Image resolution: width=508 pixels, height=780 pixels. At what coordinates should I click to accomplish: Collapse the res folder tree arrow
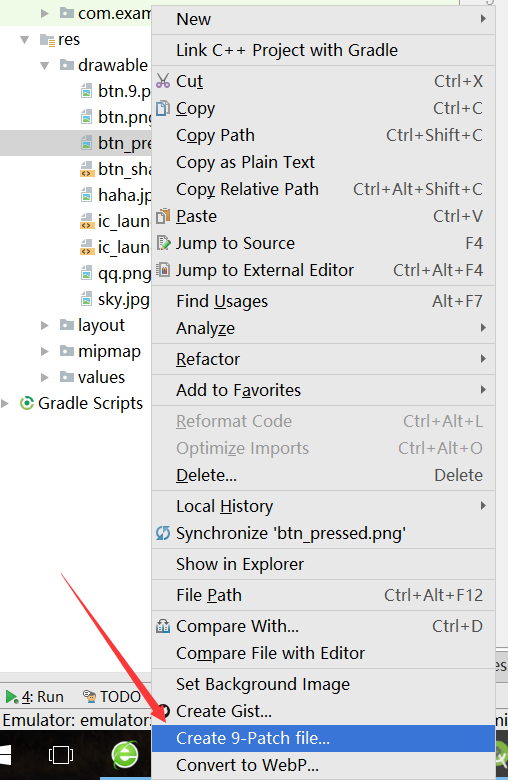point(24,39)
